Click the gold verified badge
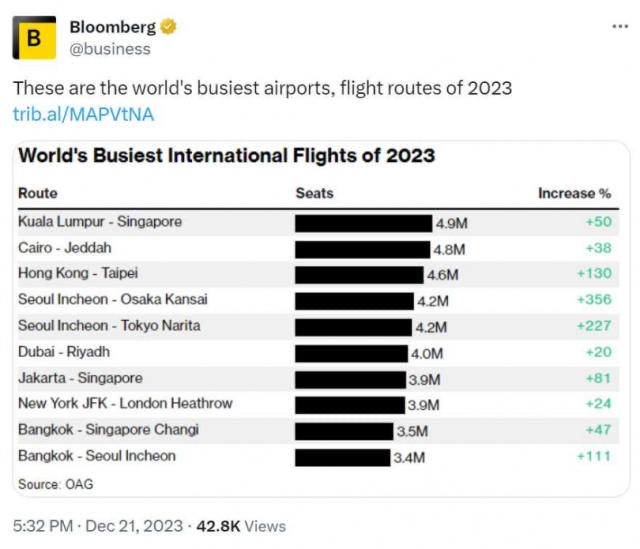 click(x=169, y=27)
